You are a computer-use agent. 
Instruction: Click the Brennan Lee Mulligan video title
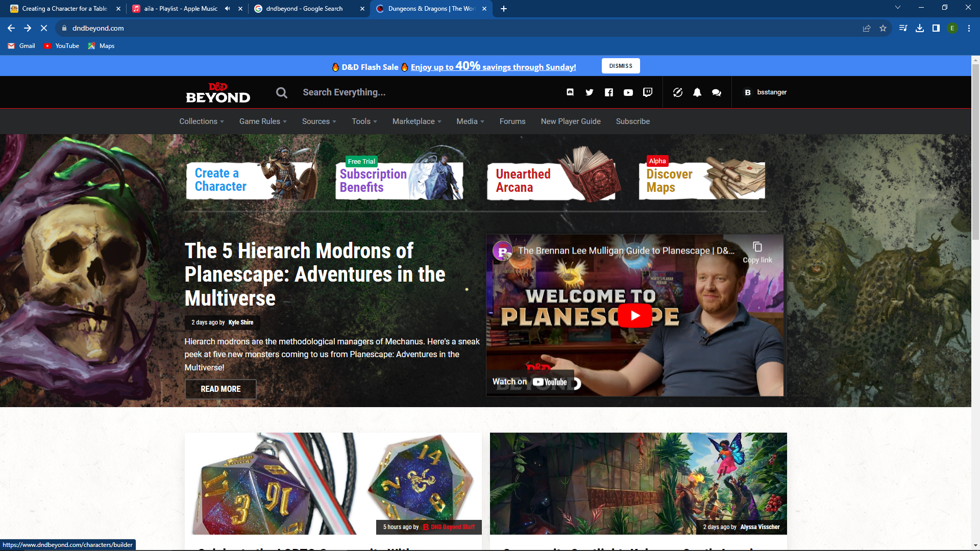click(x=626, y=251)
